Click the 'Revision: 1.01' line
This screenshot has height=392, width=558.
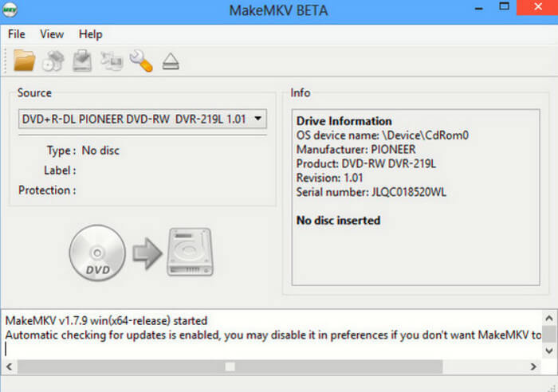[329, 178]
